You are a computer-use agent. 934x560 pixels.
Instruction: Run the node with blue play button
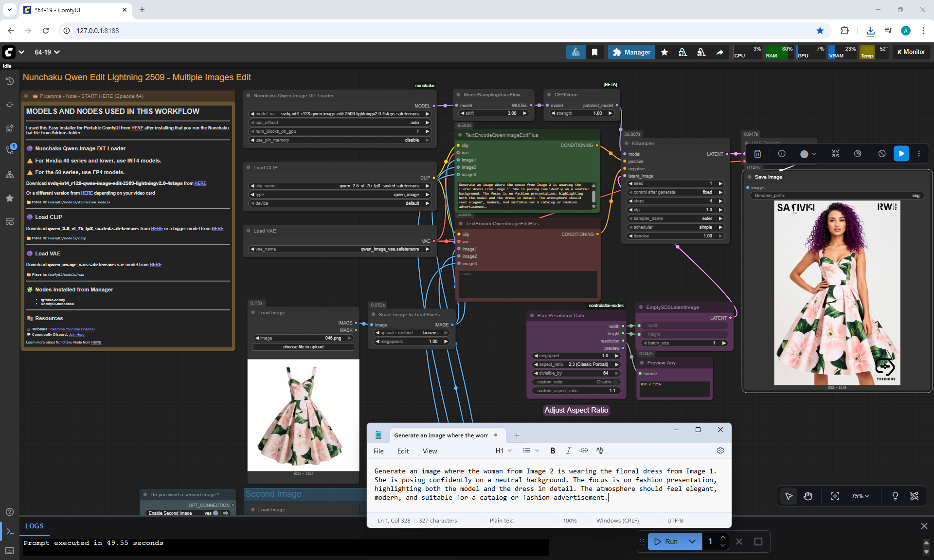coord(901,154)
